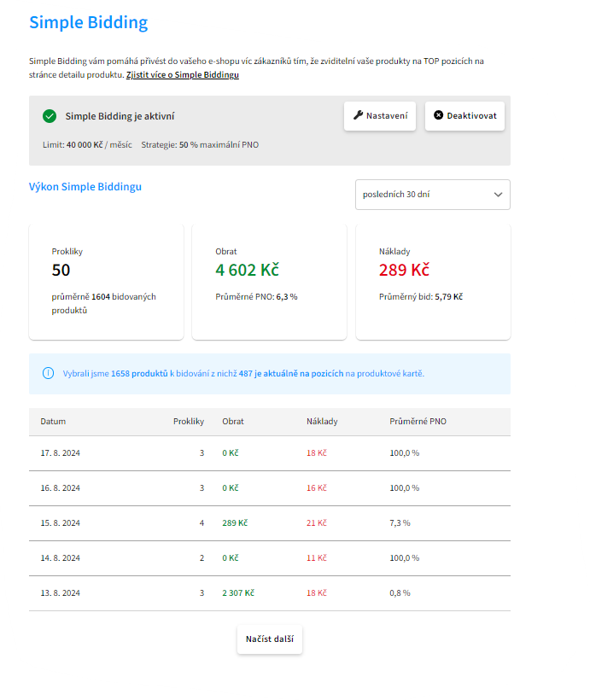Viewport: 590px width, 700px height.
Task: Click the 'Simple Bidding' page heading
Action: coord(89,22)
